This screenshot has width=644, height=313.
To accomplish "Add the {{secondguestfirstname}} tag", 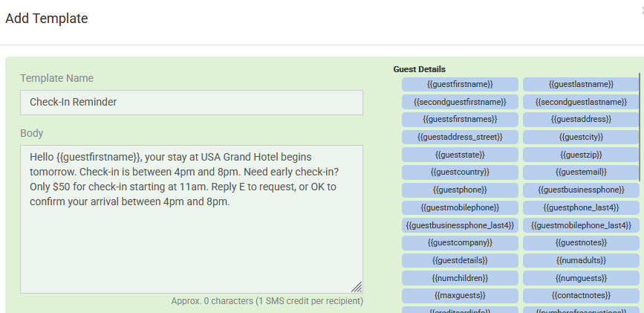I will [x=460, y=102].
